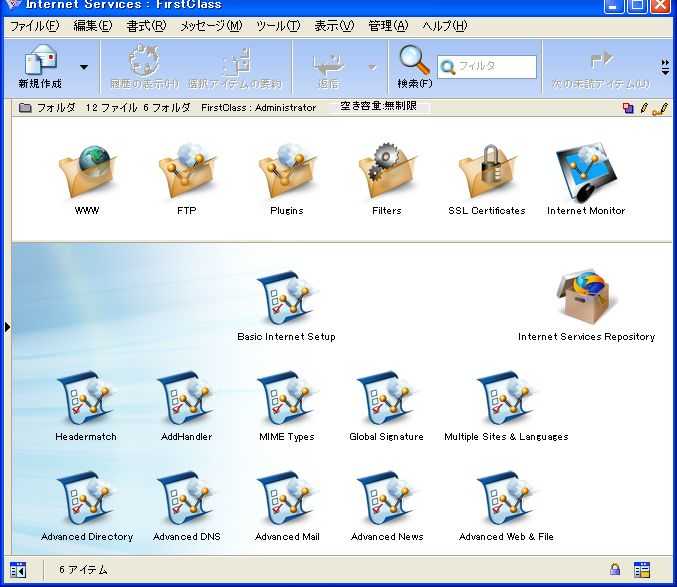Open the SSL Certificates folder
This screenshot has width=677, height=587.
(x=487, y=173)
